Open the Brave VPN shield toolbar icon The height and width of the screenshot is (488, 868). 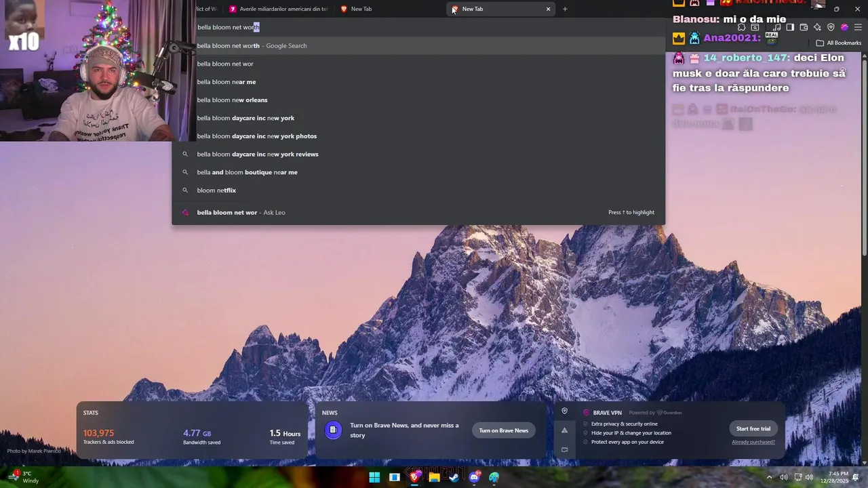coord(831,27)
